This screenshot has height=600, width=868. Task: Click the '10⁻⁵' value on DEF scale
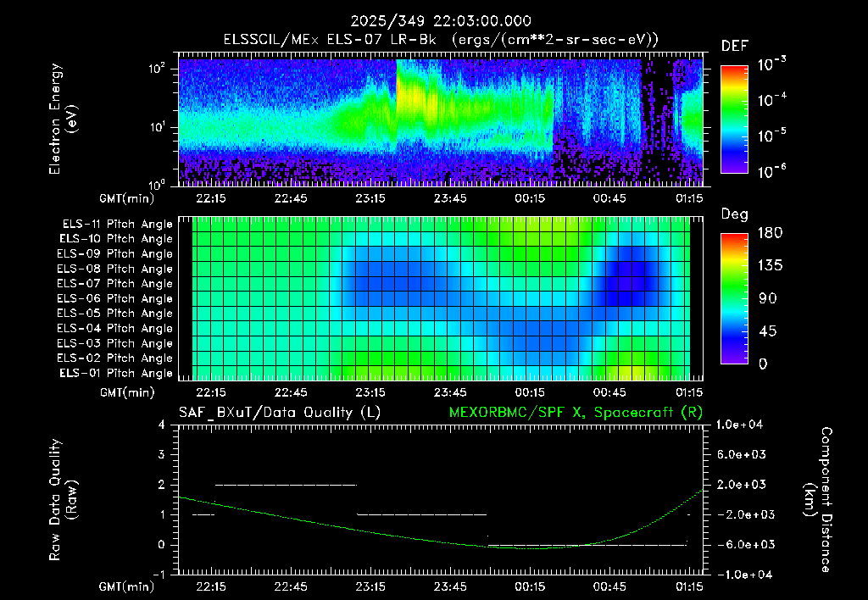[771, 136]
